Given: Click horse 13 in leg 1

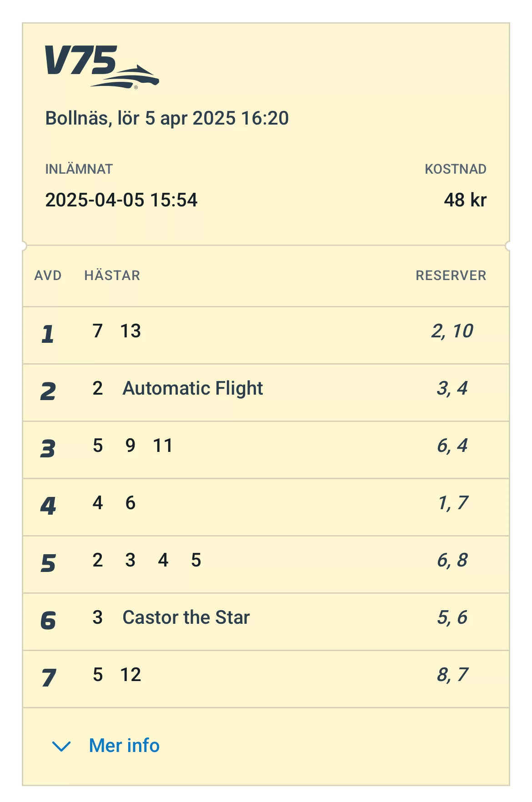Looking at the screenshot, I should coord(130,331).
